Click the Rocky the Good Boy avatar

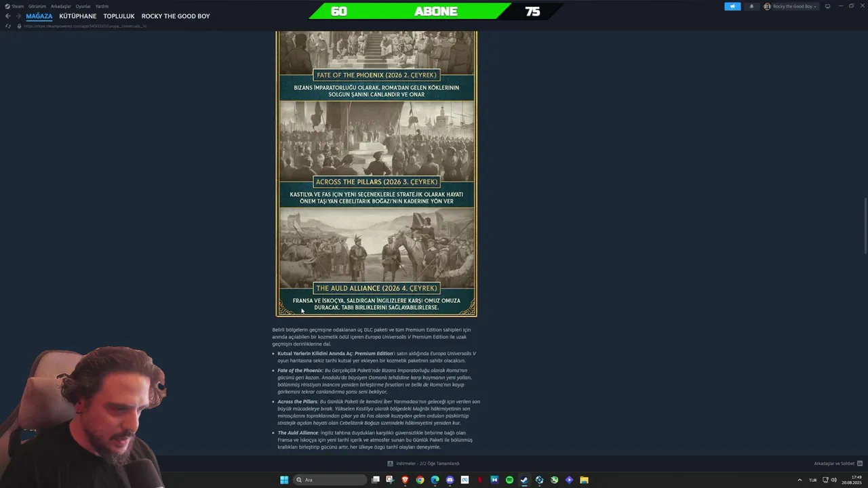click(767, 6)
